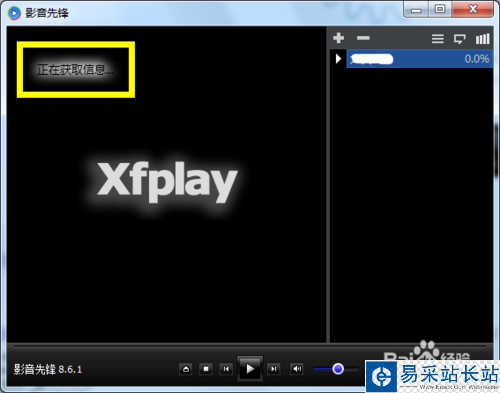Image resolution: width=500 pixels, height=393 pixels.
Task: Click the 影音先锋 app logo icon in title bar
Action: point(14,13)
